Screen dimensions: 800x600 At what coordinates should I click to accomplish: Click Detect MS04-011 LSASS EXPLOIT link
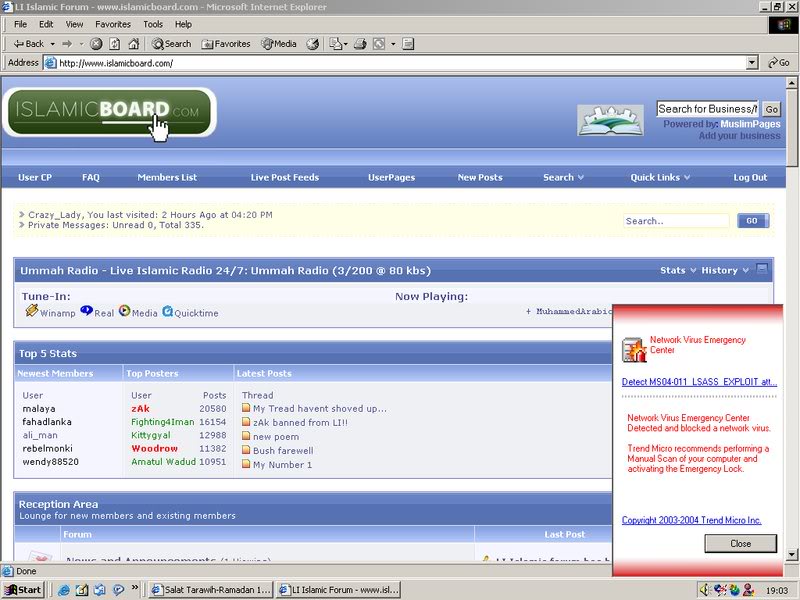coord(699,382)
